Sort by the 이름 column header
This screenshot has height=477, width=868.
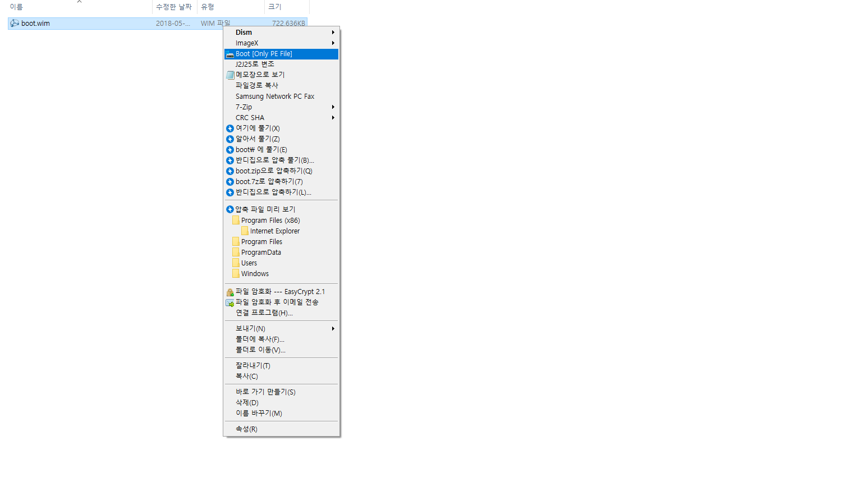click(80, 7)
